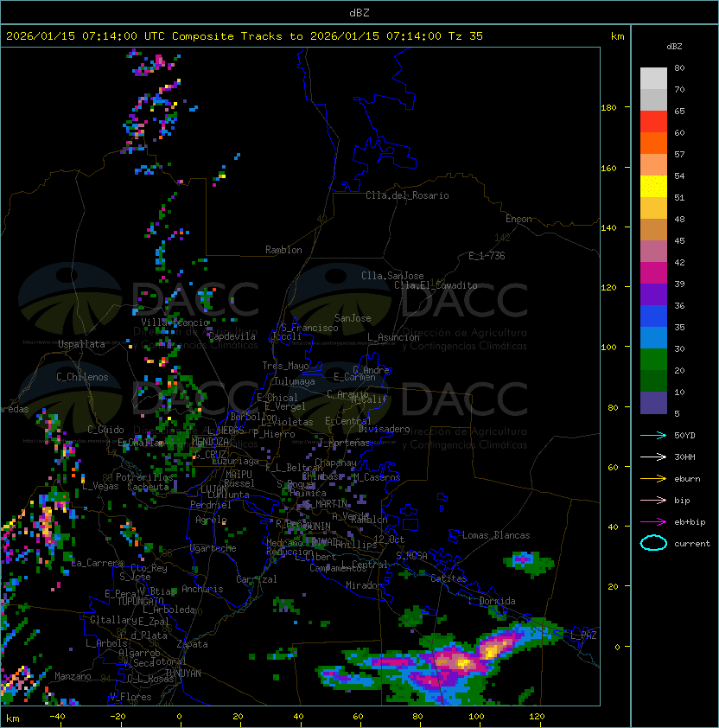Click the 'dBZ' title at top center
This screenshot has width=719, height=728.
point(359,13)
